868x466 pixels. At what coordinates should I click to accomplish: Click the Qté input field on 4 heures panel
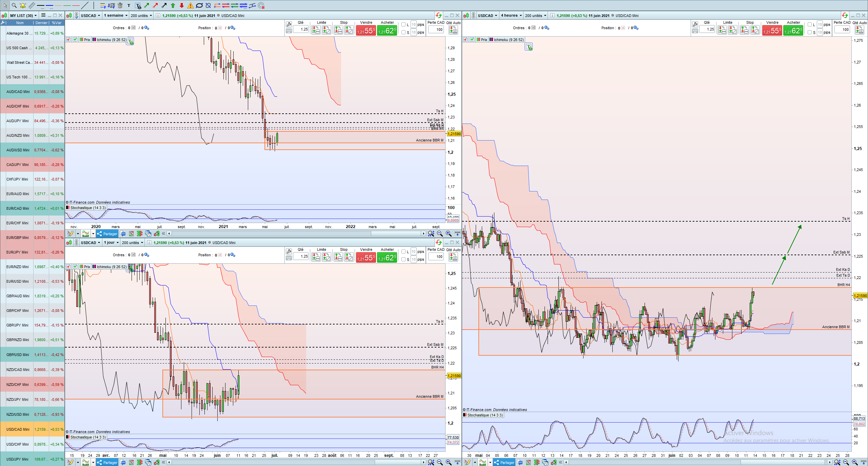point(707,29)
